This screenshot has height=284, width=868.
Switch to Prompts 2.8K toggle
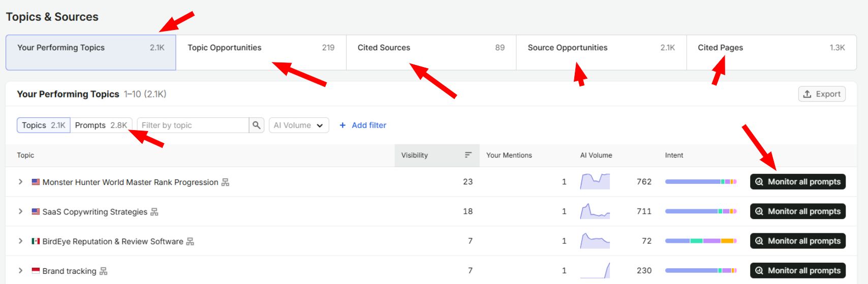[x=101, y=125]
